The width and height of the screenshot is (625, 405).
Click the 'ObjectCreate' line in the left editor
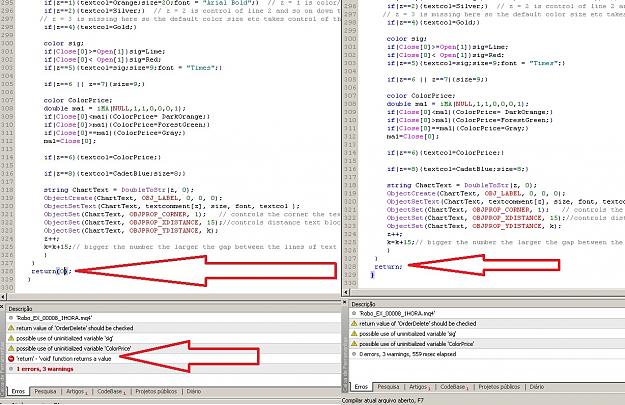point(133,198)
